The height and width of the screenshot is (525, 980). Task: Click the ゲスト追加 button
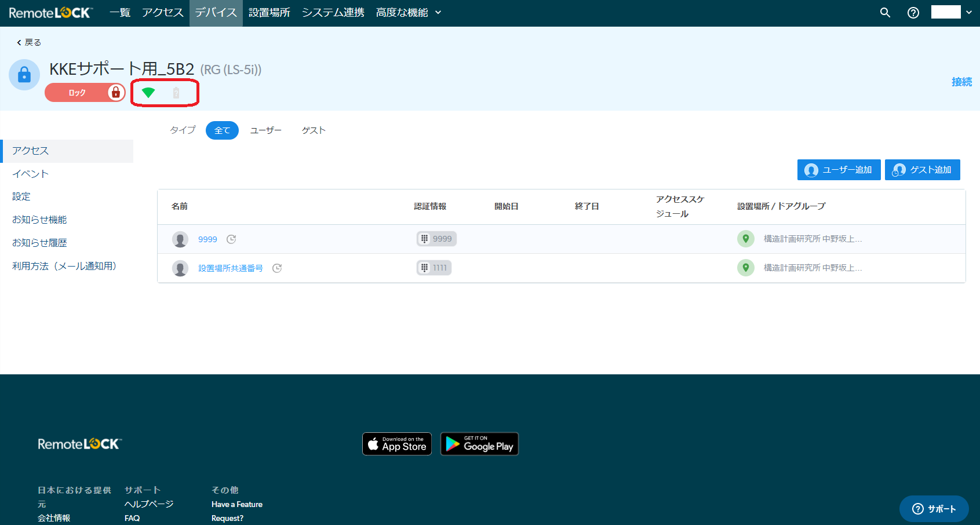coord(923,170)
